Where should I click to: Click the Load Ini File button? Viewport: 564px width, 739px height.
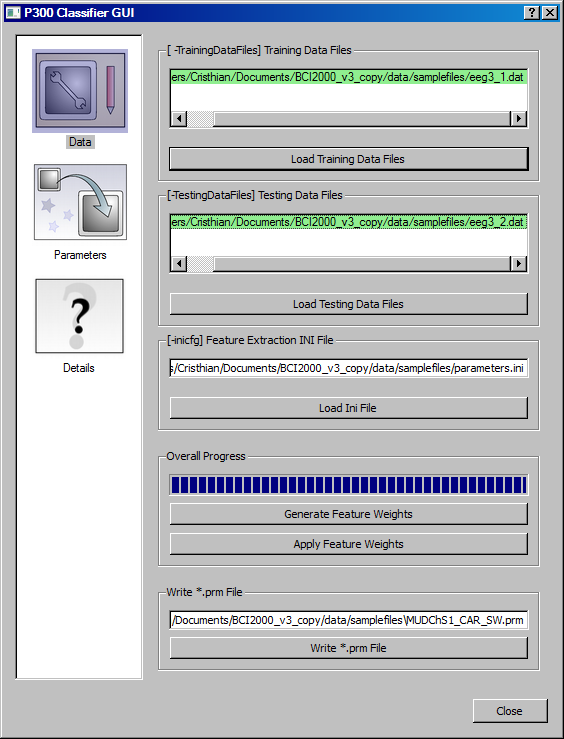point(349,408)
